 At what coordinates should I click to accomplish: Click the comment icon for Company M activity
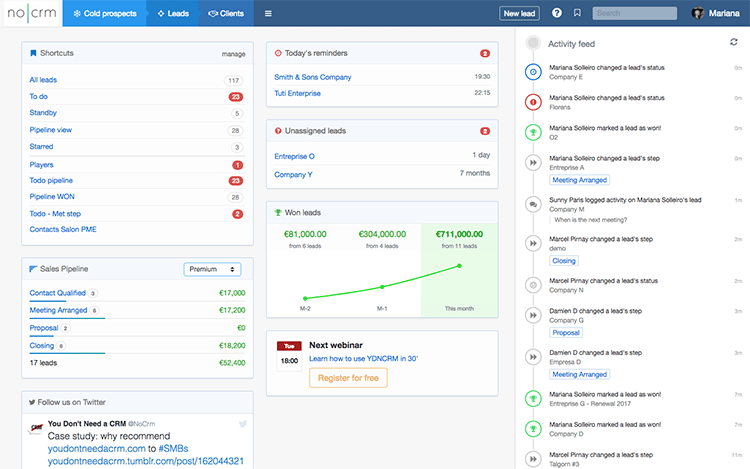point(533,204)
